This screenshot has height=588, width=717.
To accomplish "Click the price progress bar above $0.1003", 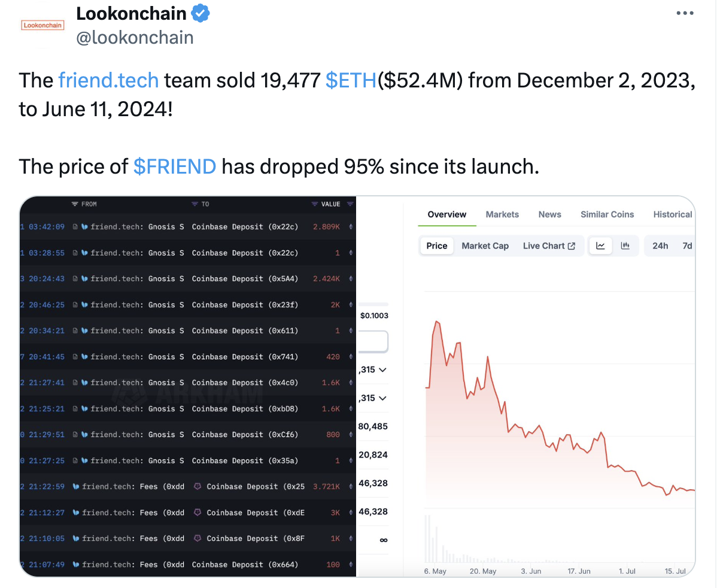I will pos(373,304).
